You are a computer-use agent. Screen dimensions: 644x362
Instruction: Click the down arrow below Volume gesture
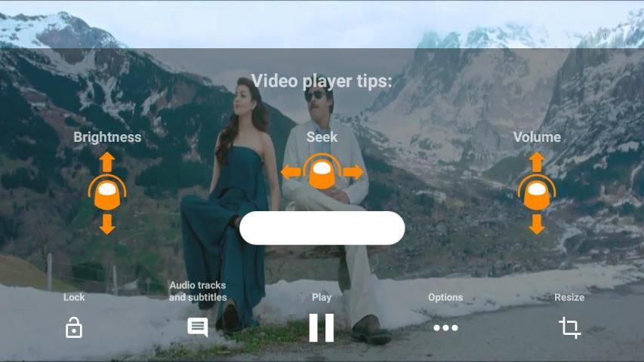point(537,224)
